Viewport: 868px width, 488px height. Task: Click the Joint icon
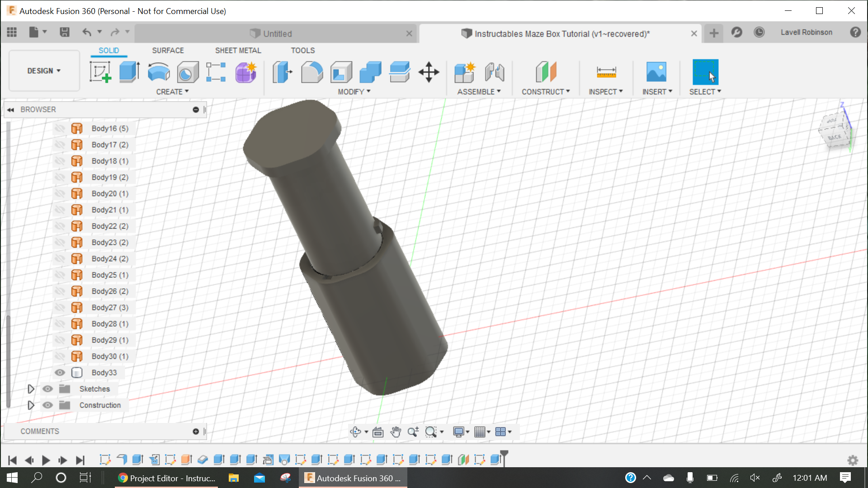tap(495, 72)
